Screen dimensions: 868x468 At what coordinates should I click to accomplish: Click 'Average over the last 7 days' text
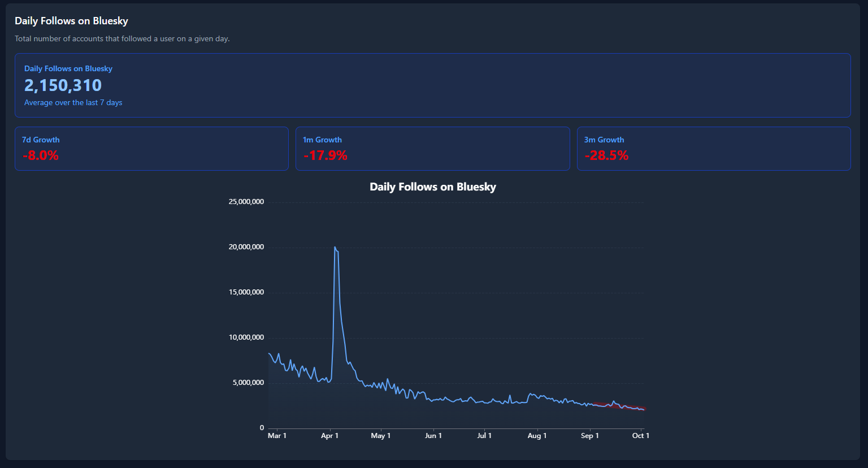point(73,103)
